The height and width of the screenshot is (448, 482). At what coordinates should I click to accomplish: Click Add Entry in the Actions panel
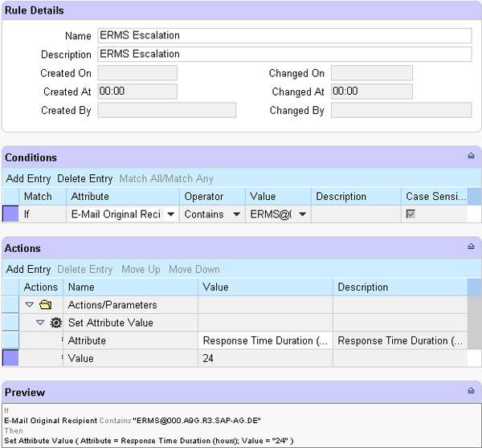click(x=28, y=269)
